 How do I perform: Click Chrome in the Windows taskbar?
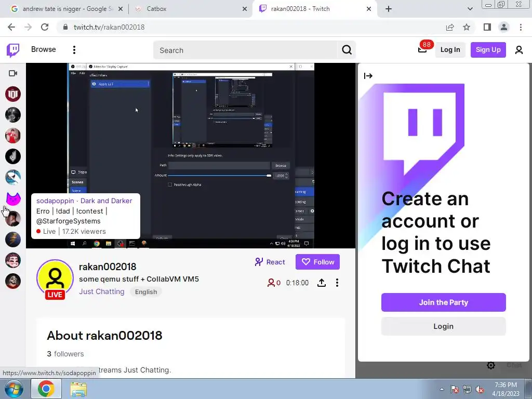pyautogui.click(x=46, y=389)
